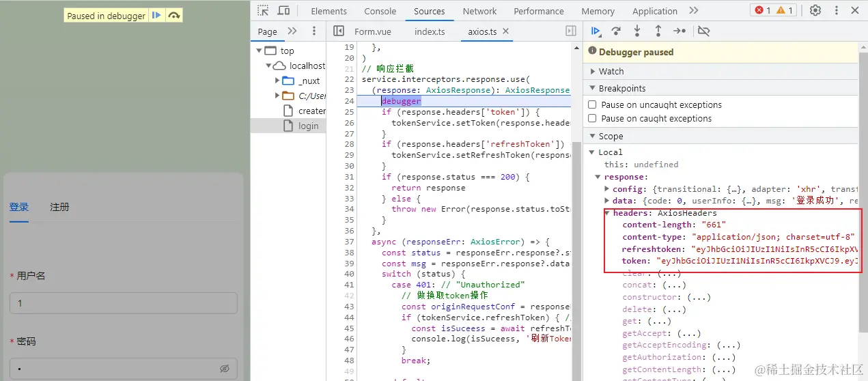Open navigator pane options menu
Viewport: 868px width, 381px height.
pos(314,31)
